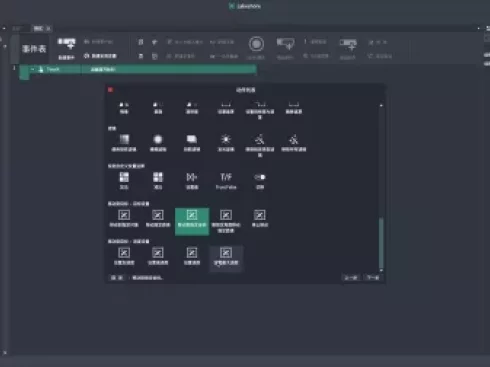Choose the sun-shaped action icon

(226, 143)
